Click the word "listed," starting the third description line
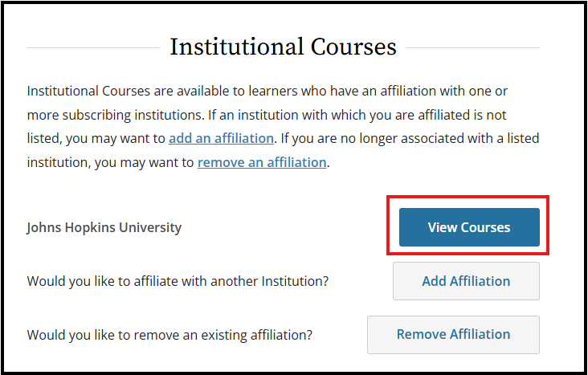This screenshot has height=375, width=588. [45, 138]
